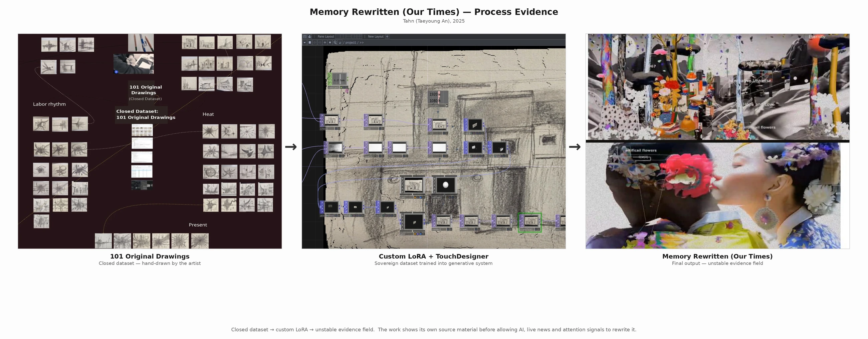This screenshot has height=339, width=868.
Task: Click the plus add-operator icon in path bar
Action: 325,43
